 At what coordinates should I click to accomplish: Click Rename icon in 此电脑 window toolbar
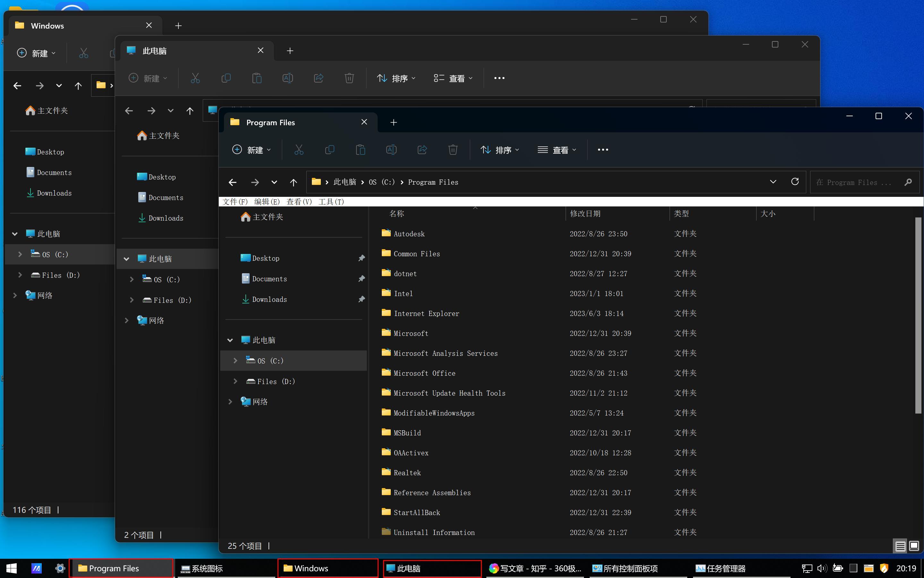[287, 78]
